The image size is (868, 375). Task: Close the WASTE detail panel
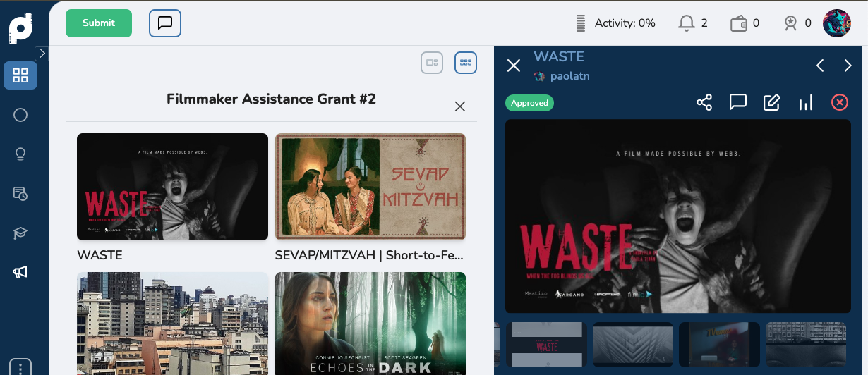pyautogui.click(x=514, y=66)
